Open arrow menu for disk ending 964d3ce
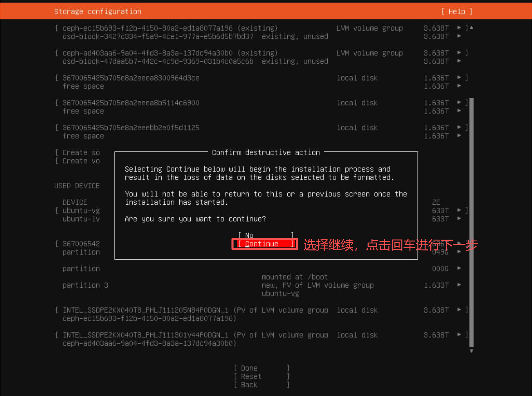Screen dimensions: 532x396 (x=459, y=78)
